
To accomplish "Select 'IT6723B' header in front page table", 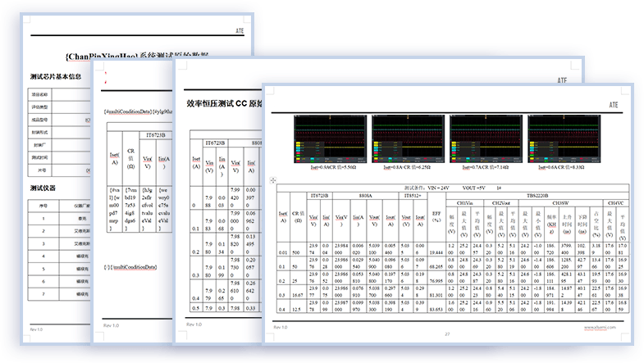I will (319, 196).
